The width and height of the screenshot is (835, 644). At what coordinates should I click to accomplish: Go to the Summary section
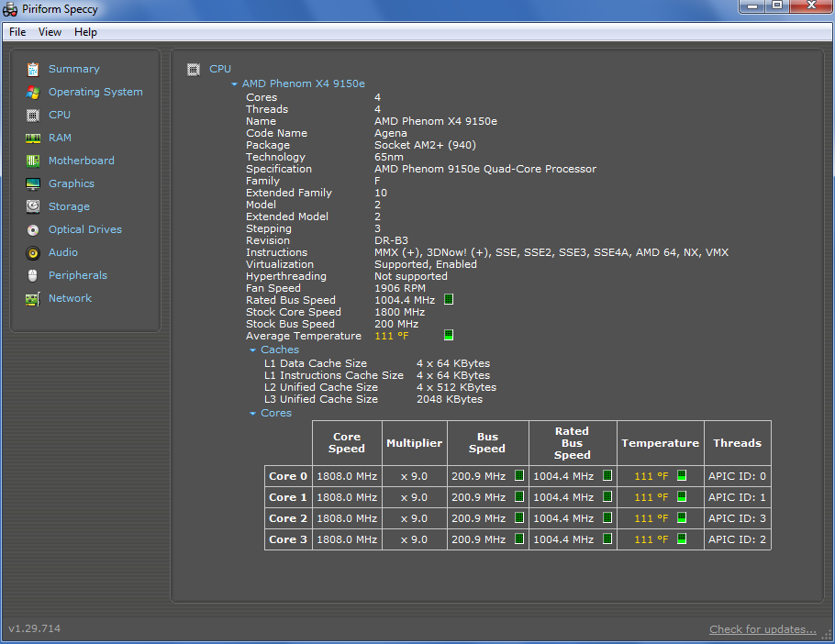pos(74,69)
